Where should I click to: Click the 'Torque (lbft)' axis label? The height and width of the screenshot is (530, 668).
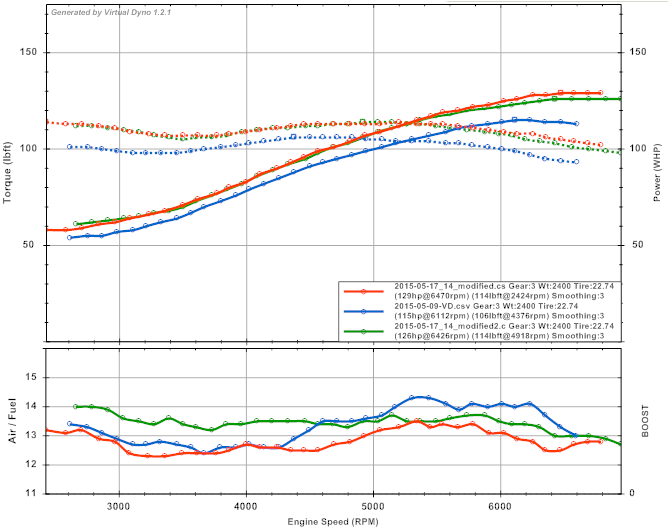pyautogui.click(x=7, y=173)
